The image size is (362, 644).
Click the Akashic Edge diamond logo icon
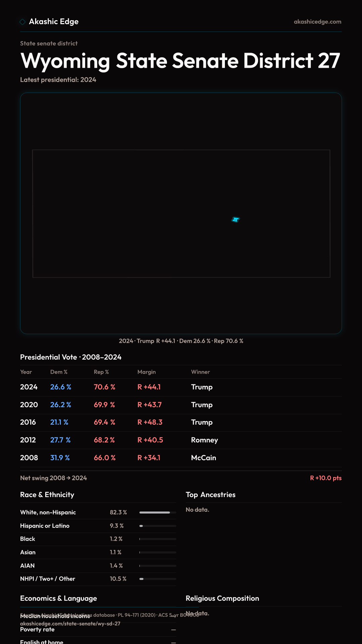click(22, 22)
